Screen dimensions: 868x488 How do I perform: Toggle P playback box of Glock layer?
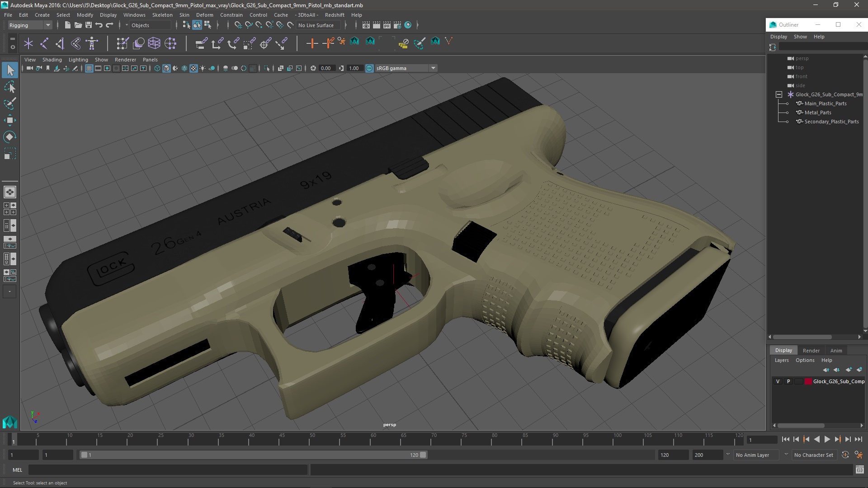pyautogui.click(x=788, y=381)
